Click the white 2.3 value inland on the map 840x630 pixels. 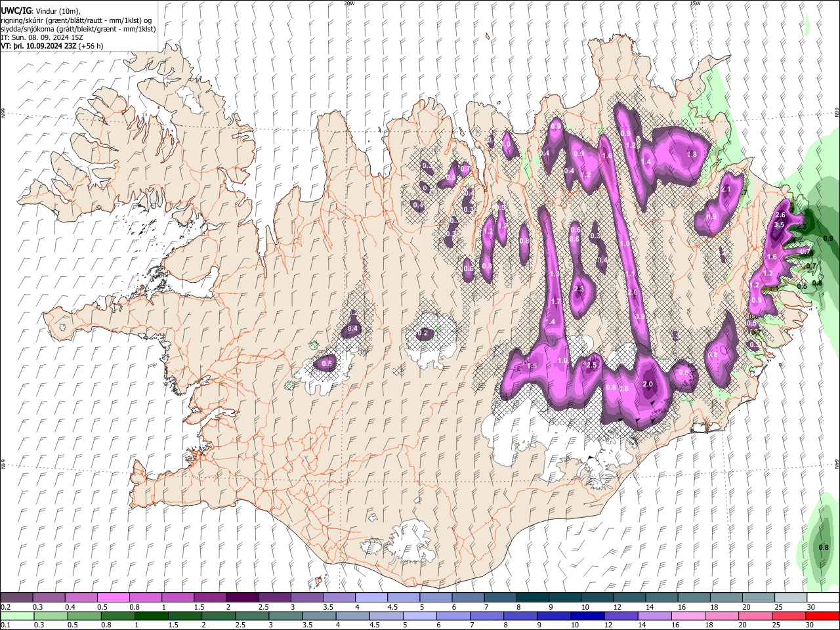pos(578,289)
